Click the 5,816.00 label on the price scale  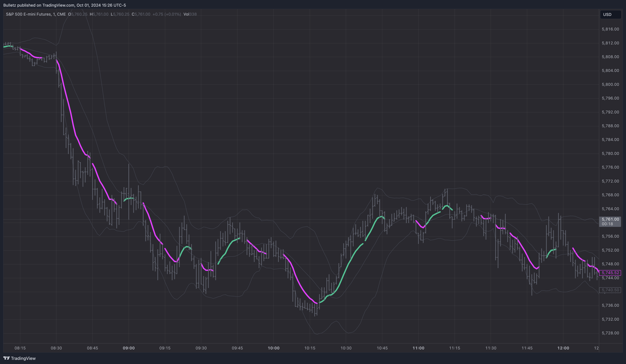(x=610, y=29)
